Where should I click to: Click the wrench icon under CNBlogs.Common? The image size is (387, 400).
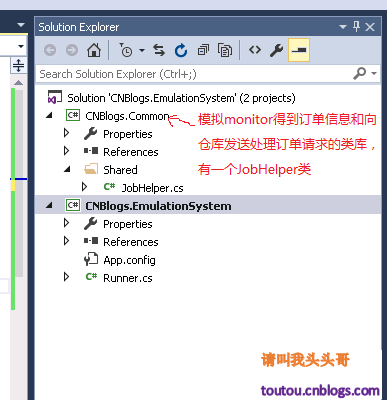90,134
